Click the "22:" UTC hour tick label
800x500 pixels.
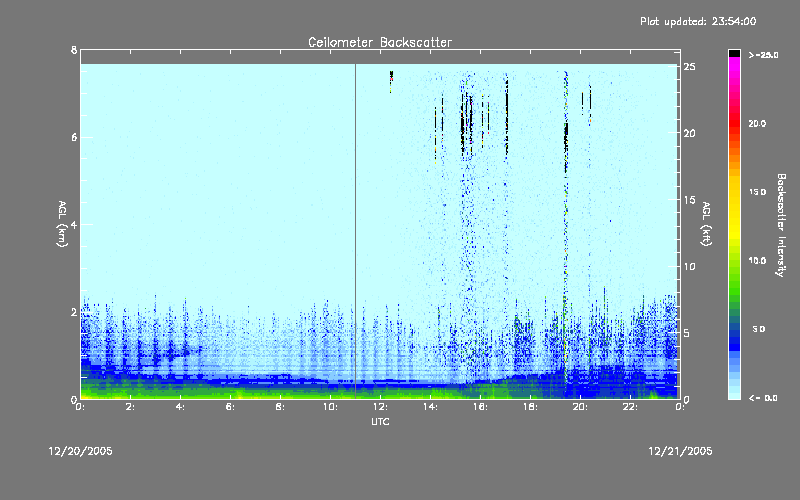pos(630,407)
